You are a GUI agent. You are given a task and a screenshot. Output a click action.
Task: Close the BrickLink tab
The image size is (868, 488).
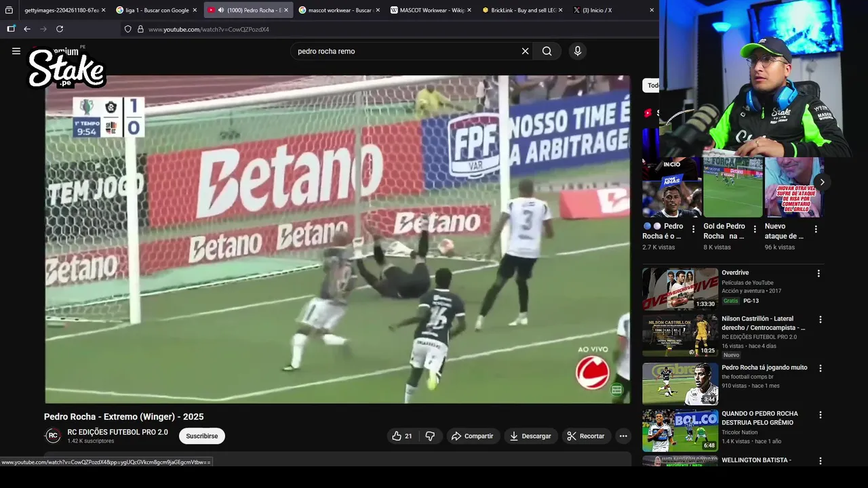click(560, 10)
